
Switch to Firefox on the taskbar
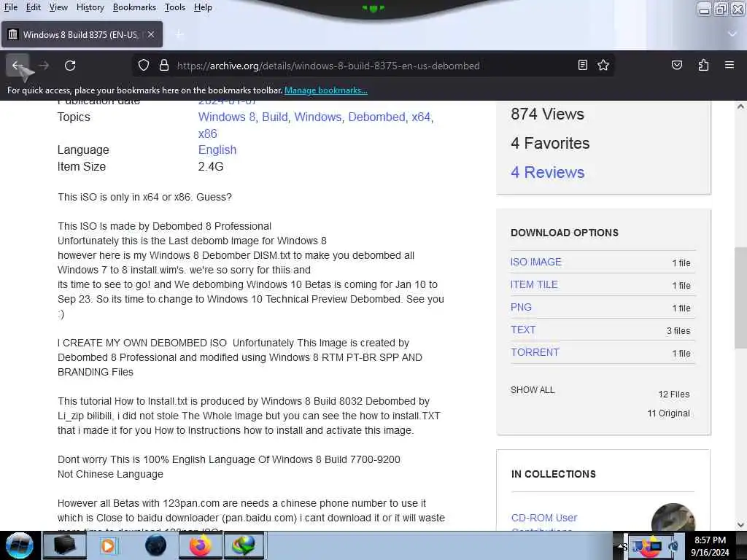(200, 545)
